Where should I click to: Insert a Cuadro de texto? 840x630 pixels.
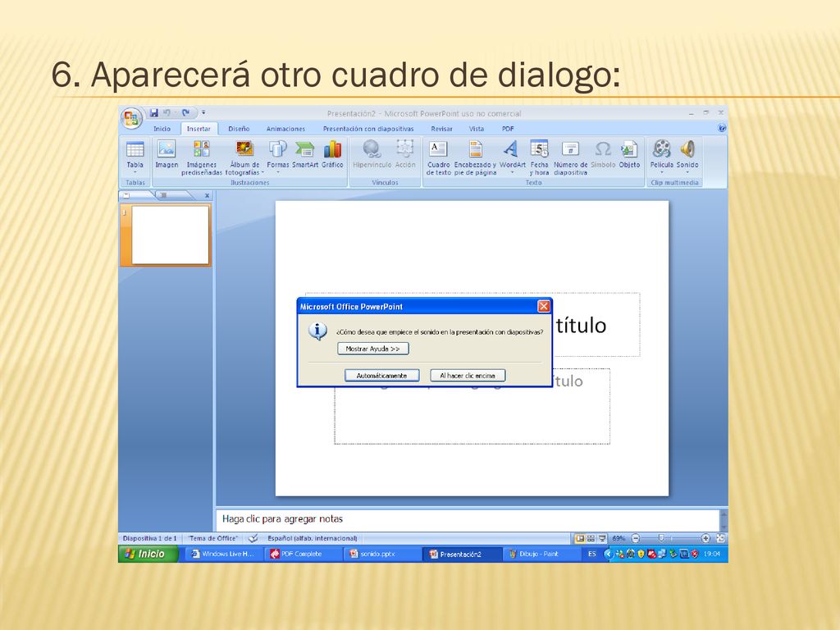coord(438,157)
